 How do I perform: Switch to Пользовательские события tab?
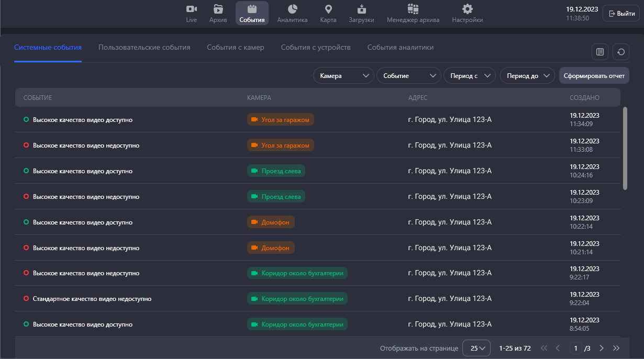click(x=144, y=48)
